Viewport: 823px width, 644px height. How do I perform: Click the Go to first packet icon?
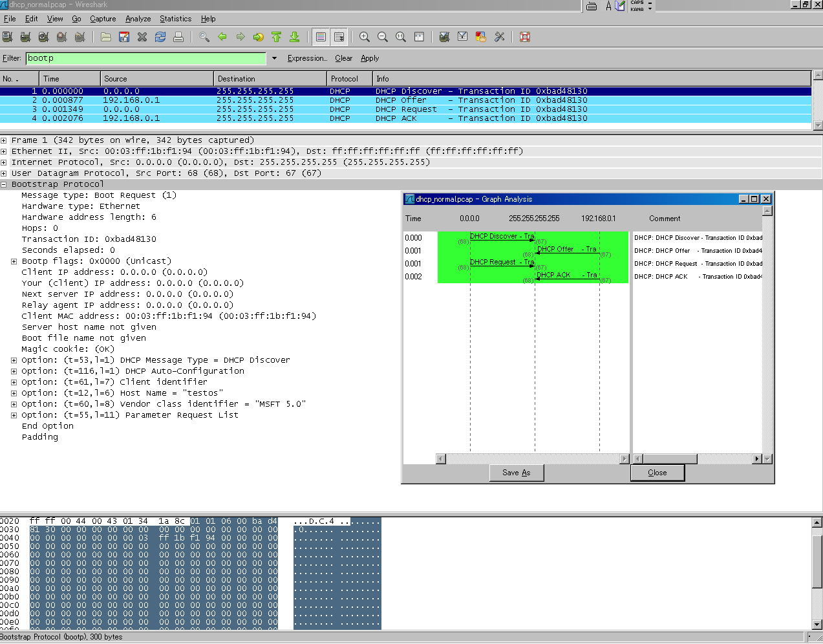[x=277, y=37]
